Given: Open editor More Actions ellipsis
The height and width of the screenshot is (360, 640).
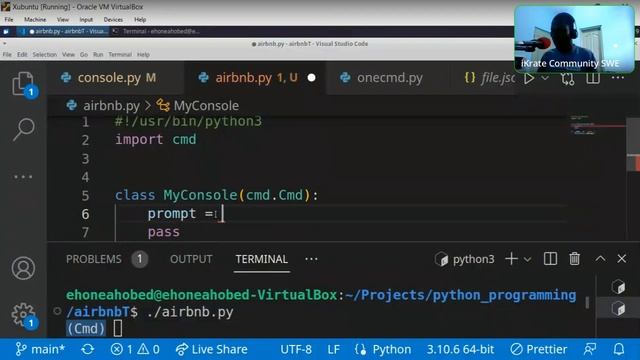Looking at the screenshot, I should coord(618,78).
